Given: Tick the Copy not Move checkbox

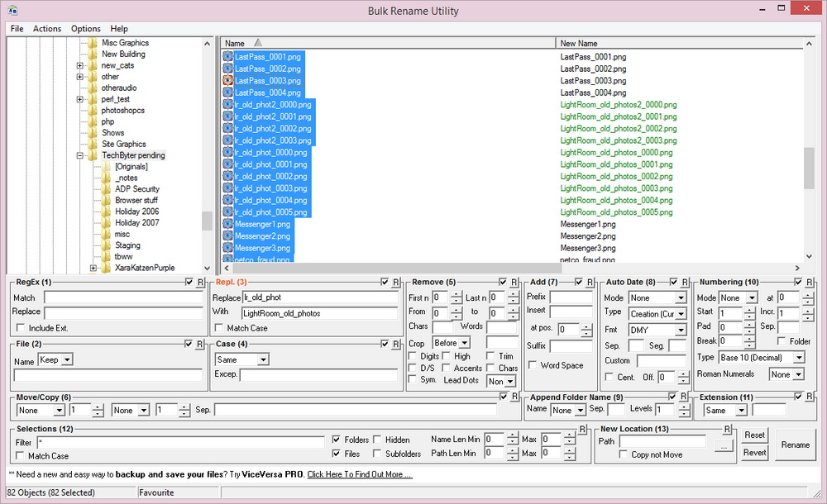Looking at the screenshot, I should pyautogui.click(x=624, y=454).
